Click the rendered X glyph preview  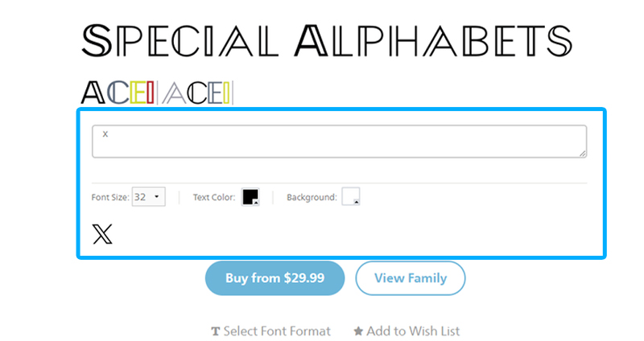102,234
